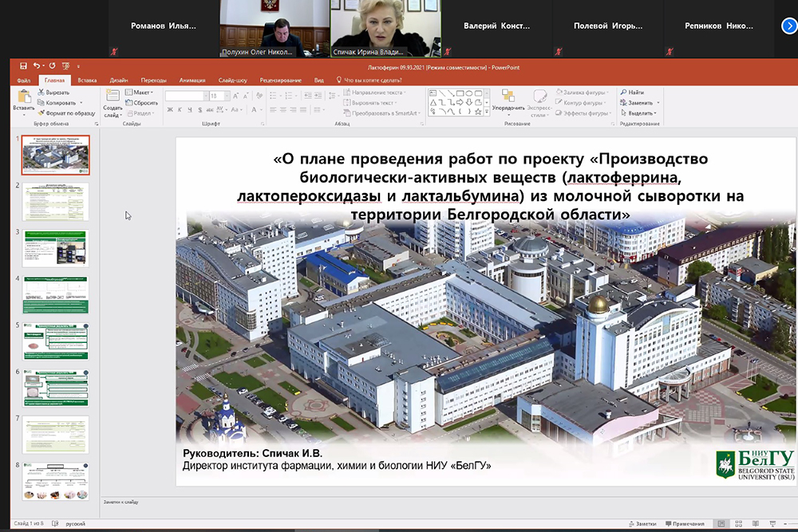Switch to slide sorter view in status bar
Screen dimensions: 798x532
pyautogui.click(x=740, y=524)
